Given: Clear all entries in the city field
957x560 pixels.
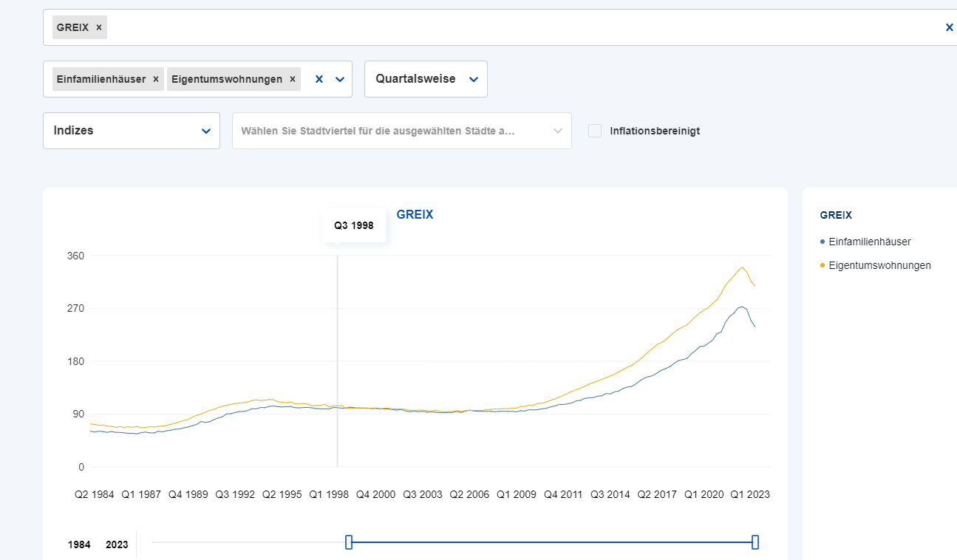Looking at the screenshot, I should 949,27.
